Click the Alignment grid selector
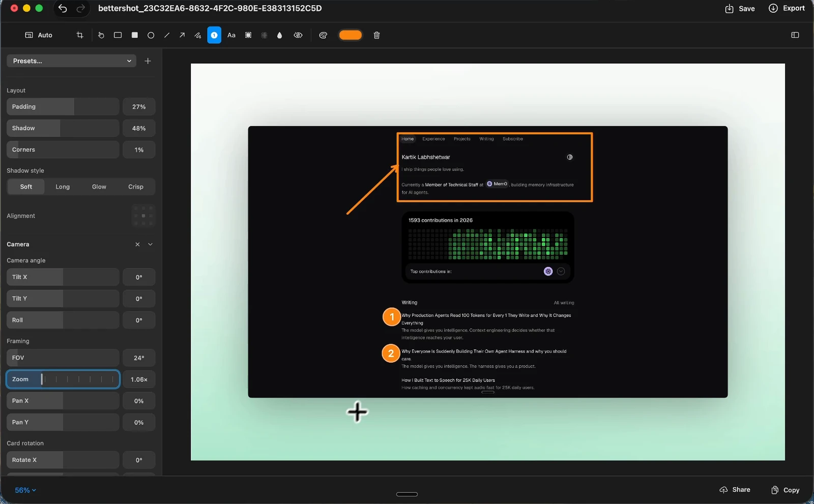Image resolution: width=814 pixels, height=504 pixels. [x=143, y=216]
